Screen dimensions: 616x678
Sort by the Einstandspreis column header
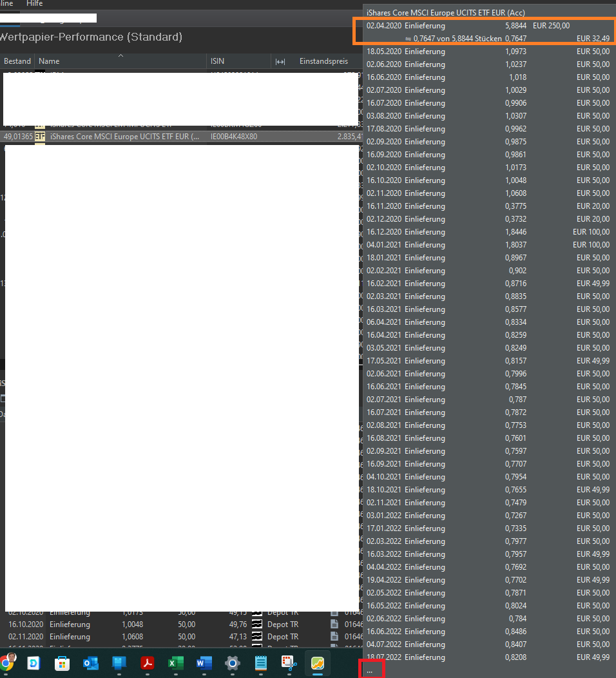click(x=323, y=61)
